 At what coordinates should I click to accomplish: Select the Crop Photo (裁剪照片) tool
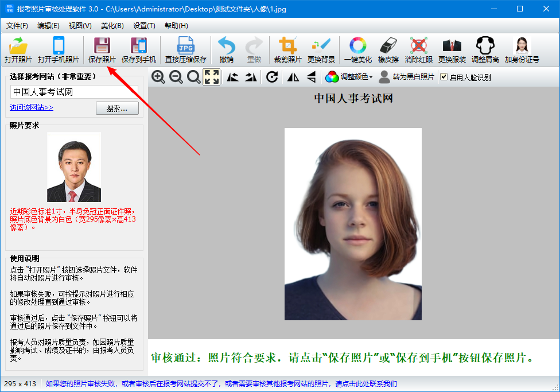(x=287, y=50)
